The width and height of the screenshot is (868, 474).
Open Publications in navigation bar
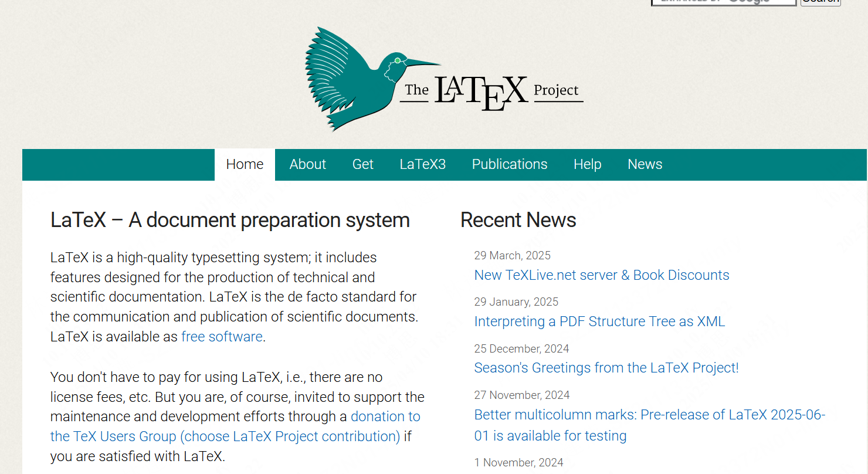[510, 164]
